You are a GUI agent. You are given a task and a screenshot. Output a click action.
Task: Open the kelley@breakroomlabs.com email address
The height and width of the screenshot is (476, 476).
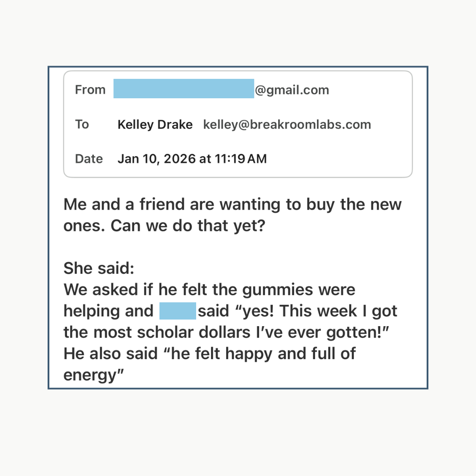(x=287, y=125)
